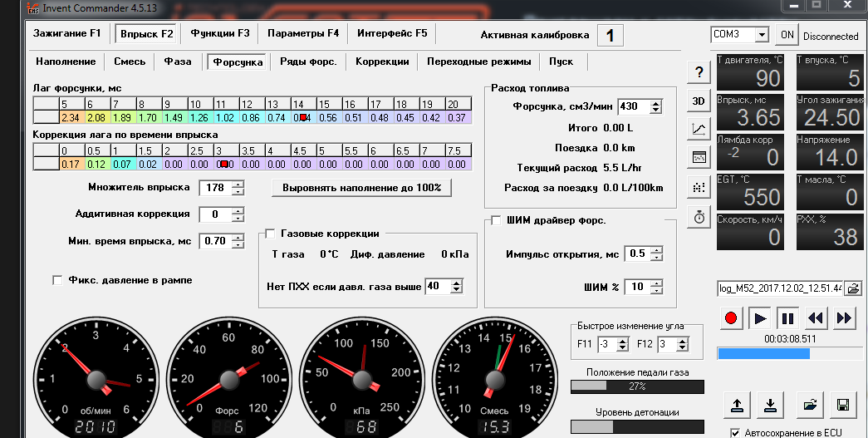Click the upload to ECU arrow icon
The height and width of the screenshot is (438, 868).
point(737,405)
